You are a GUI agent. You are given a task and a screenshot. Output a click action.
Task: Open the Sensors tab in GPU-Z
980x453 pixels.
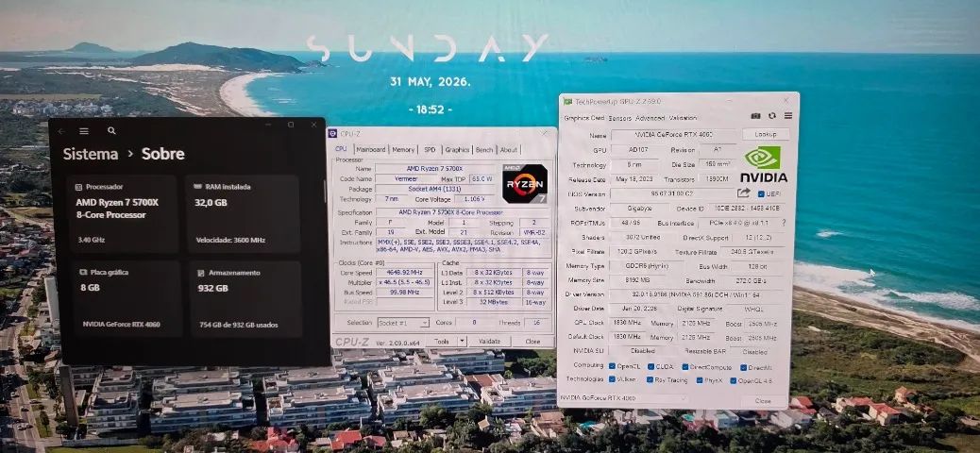click(619, 117)
